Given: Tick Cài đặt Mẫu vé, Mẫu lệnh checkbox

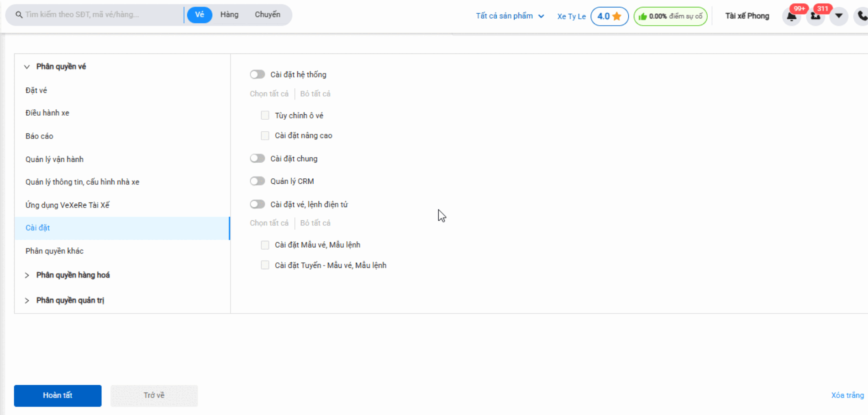Looking at the screenshot, I should 265,245.
